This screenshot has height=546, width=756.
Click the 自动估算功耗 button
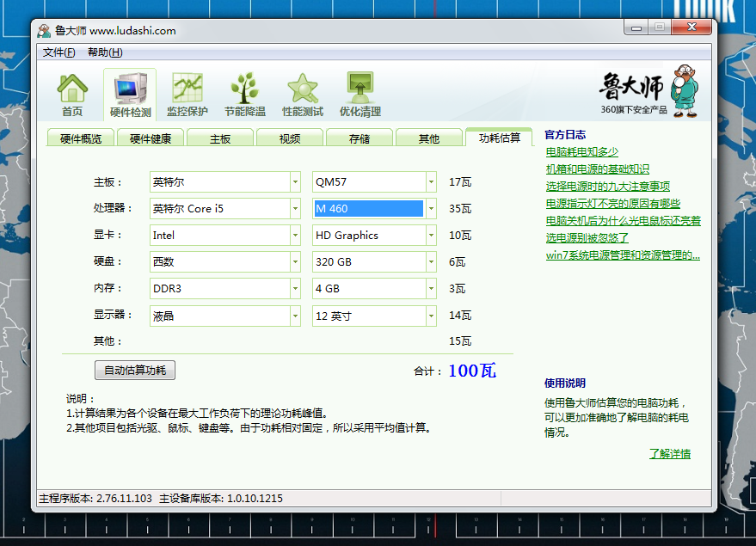[135, 370]
